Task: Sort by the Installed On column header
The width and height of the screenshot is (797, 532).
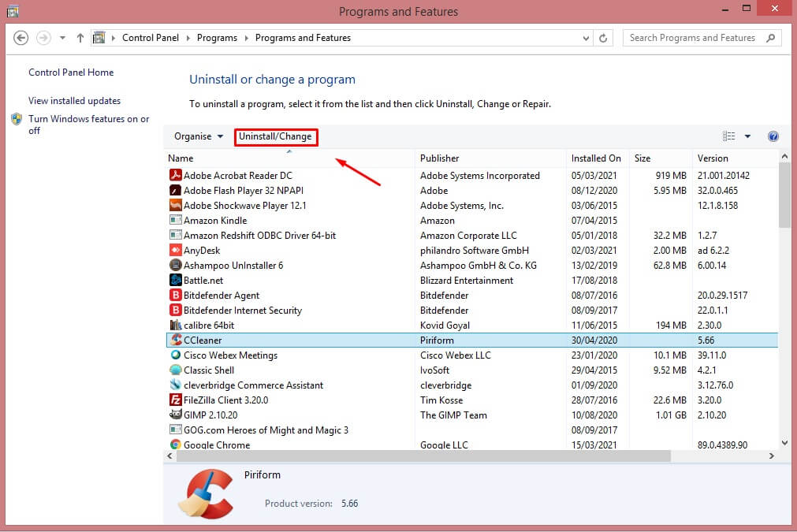Action: point(598,158)
